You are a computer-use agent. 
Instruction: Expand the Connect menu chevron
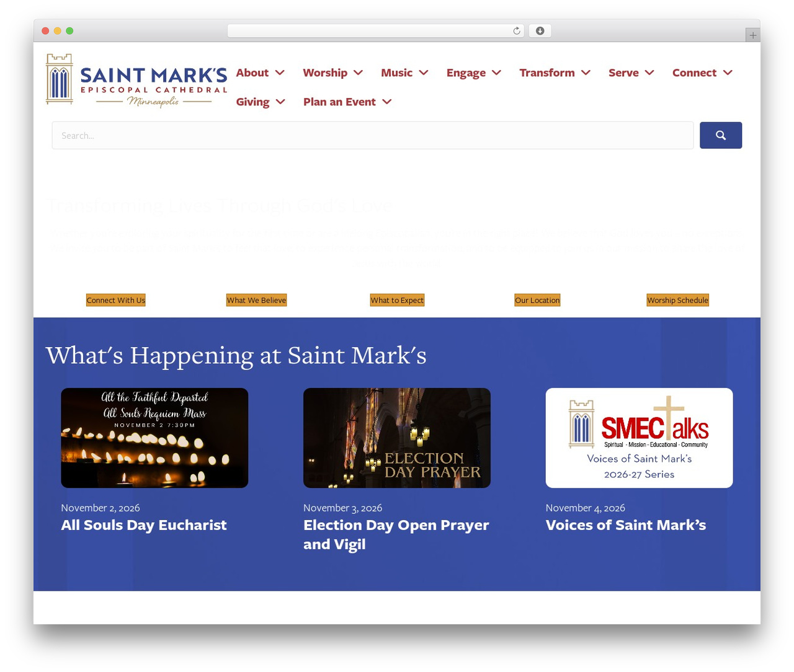(x=728, y=73)
